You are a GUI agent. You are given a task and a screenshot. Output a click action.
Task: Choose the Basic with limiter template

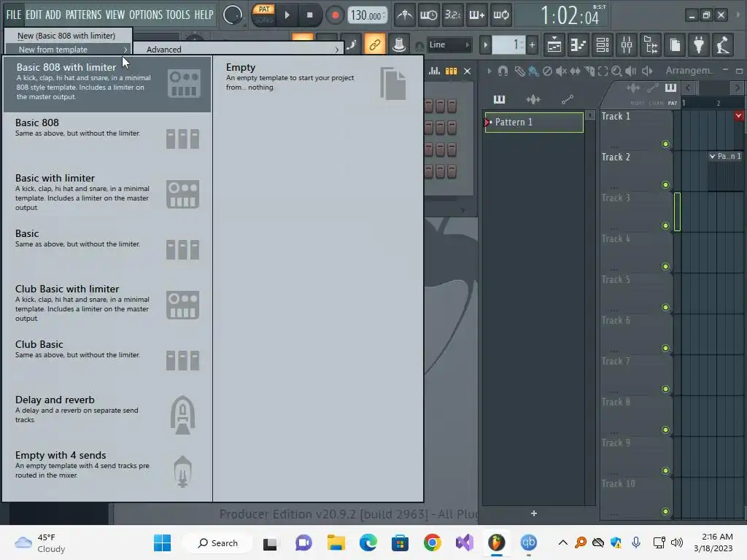coord(107,194)
